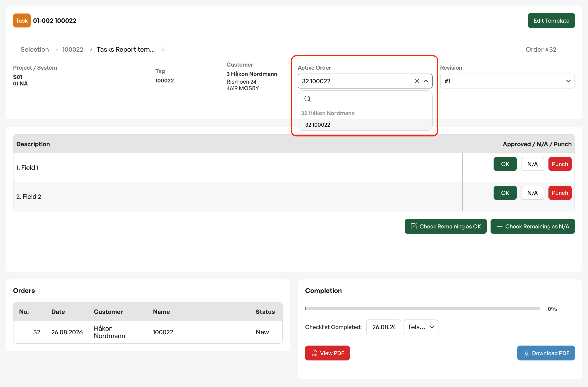Click the Checklist Completed date field
Screen dimensions: 588x387
(x=384, y=327)
